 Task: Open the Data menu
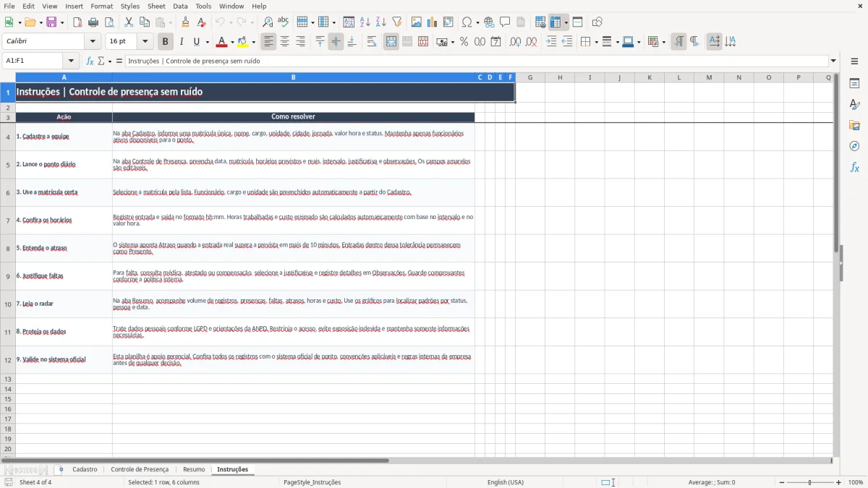pyautogui.click(x=180, y=6)
